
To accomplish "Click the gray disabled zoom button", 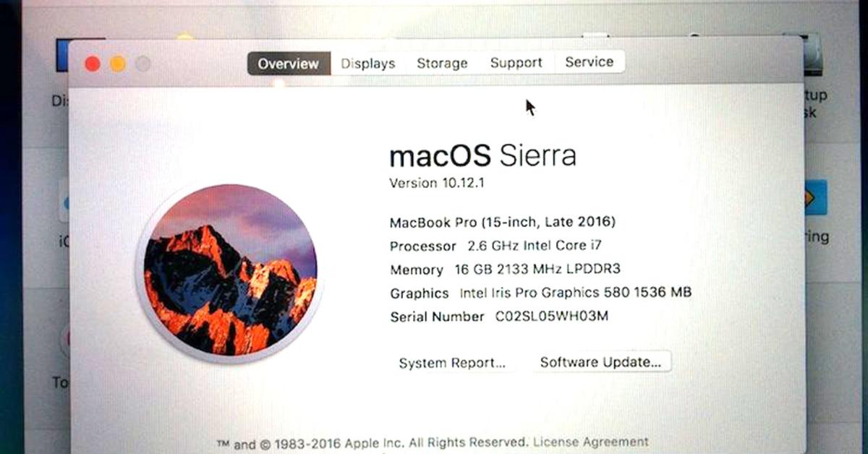I will (x=143, y=64).
